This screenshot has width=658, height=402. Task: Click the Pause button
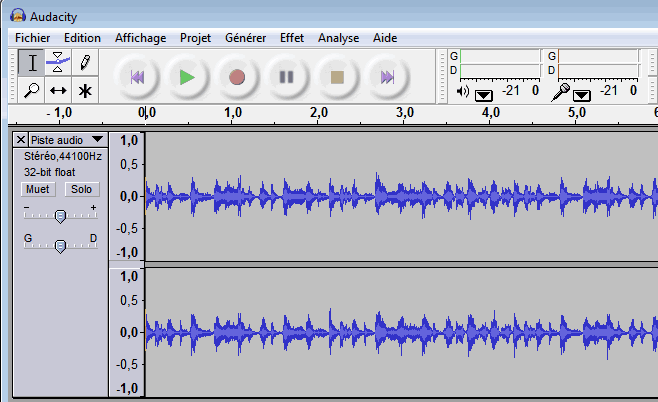click(287, 77)
